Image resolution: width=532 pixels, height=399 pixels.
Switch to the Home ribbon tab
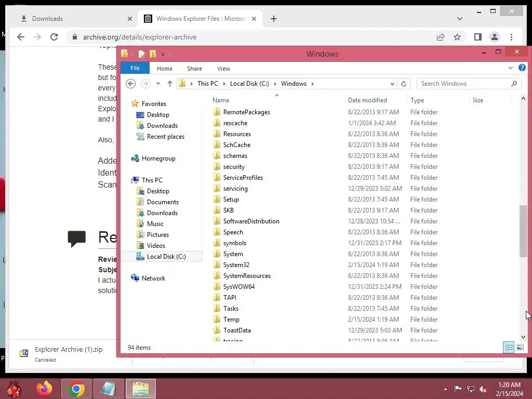[x=165, y=69]
